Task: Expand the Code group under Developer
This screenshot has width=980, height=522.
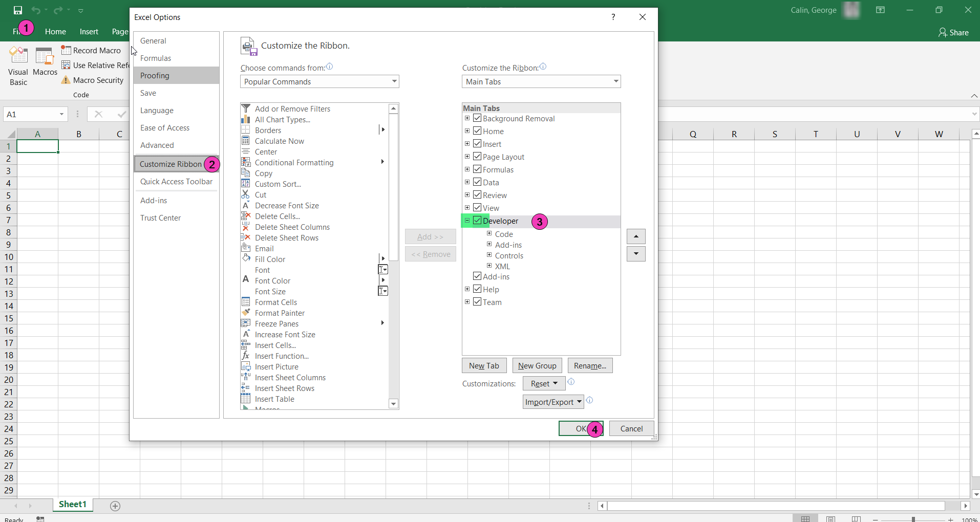Action: point(489,233)
